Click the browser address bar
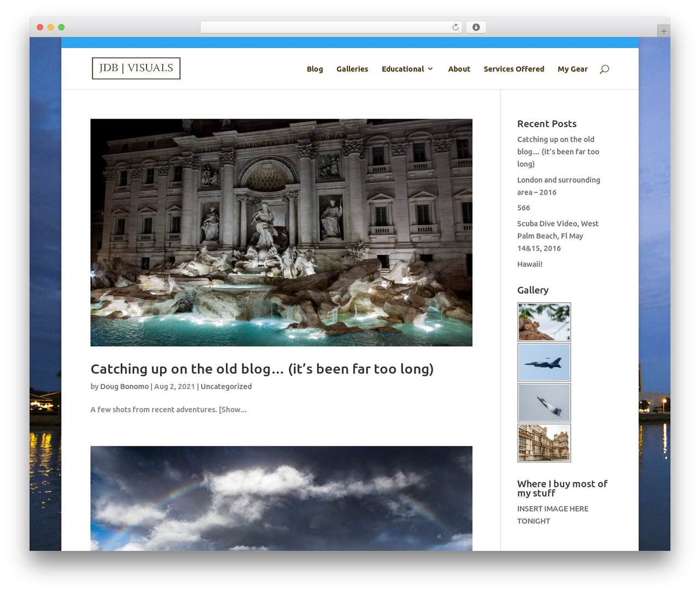700x593 pixels. coord(331,27)
